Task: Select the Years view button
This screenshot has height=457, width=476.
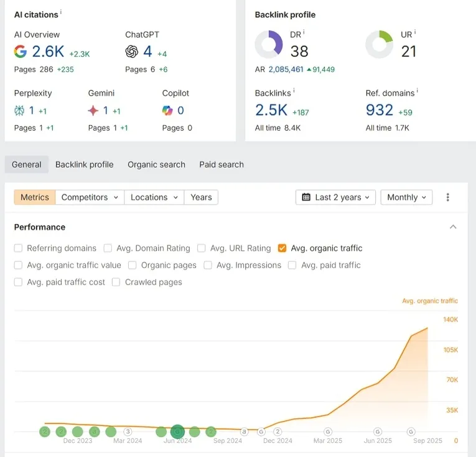Action: (201, 197)
